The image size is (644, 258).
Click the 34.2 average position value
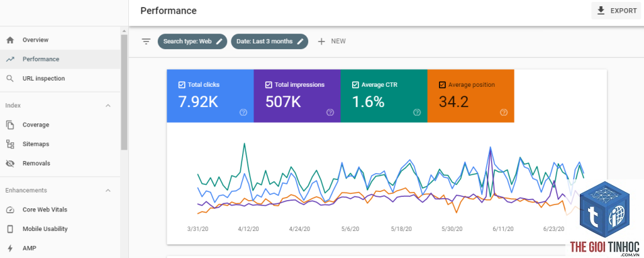point(454,101)
